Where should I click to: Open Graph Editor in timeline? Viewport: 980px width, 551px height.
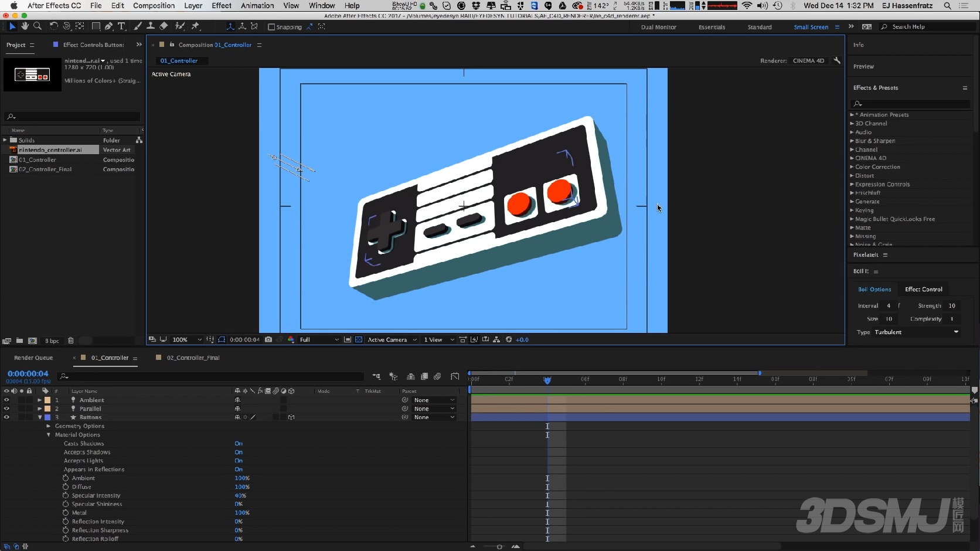pyautogui.click(x=455, y=376)
